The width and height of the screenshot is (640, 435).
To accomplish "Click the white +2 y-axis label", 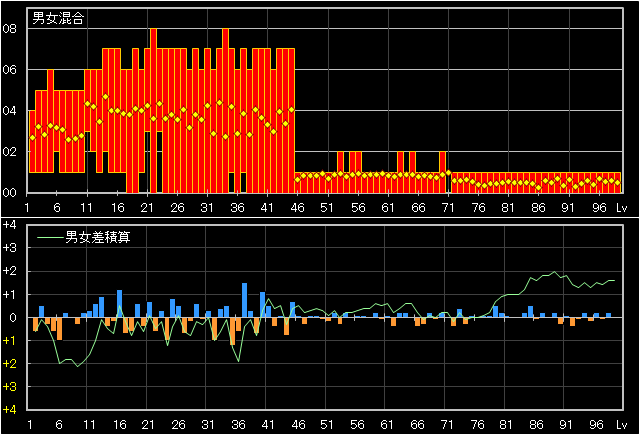I will 9,271.
